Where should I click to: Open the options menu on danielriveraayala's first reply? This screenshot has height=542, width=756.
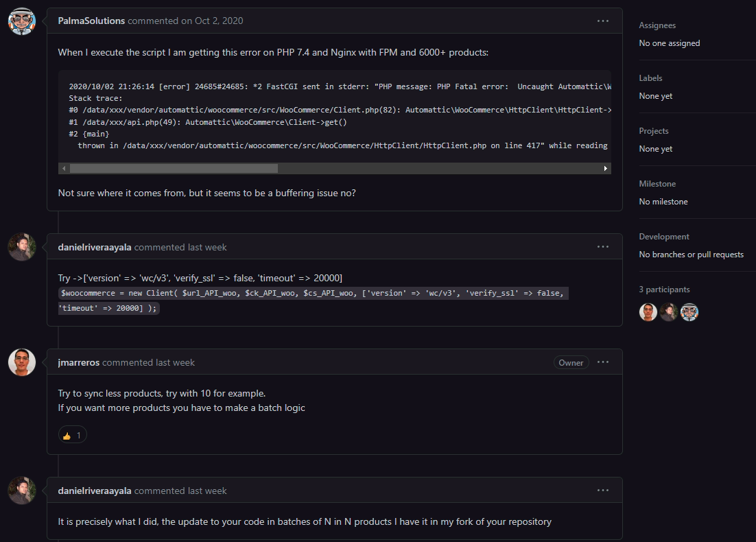(603, 246)
